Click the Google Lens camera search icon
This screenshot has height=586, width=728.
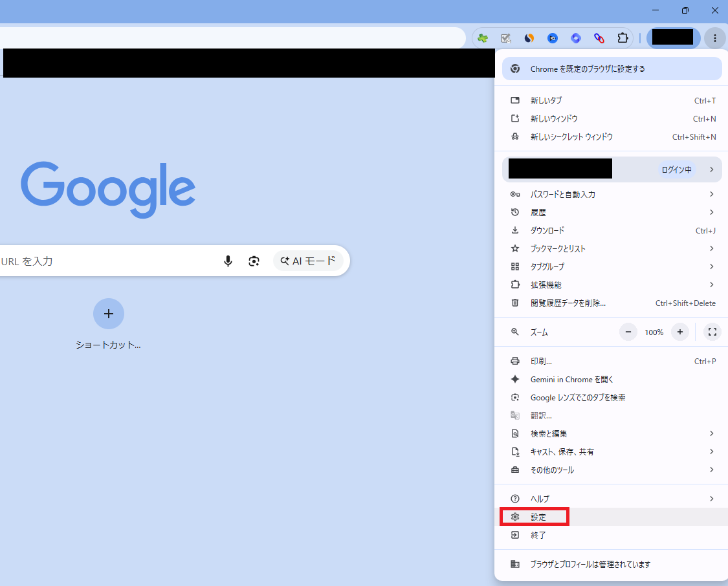pyautogui.click(x=254, y=261)
